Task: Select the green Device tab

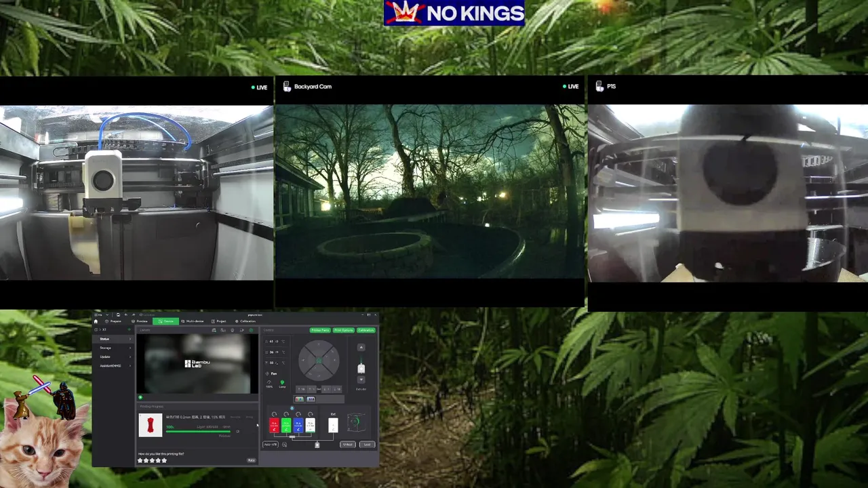Action: (165, 321)
